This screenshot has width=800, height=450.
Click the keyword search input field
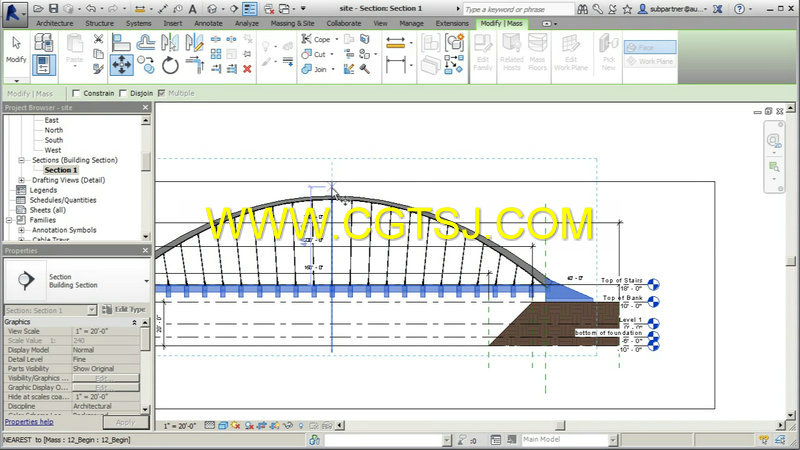[518, 9]
